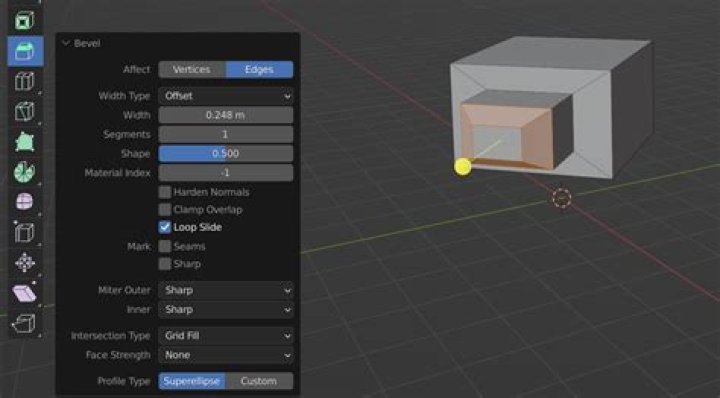Select the active Bevel tool icon

tap(25, 51)
